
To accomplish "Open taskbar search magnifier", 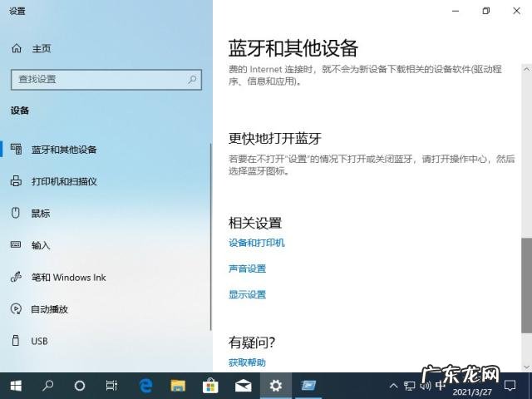I will point(47,386).
